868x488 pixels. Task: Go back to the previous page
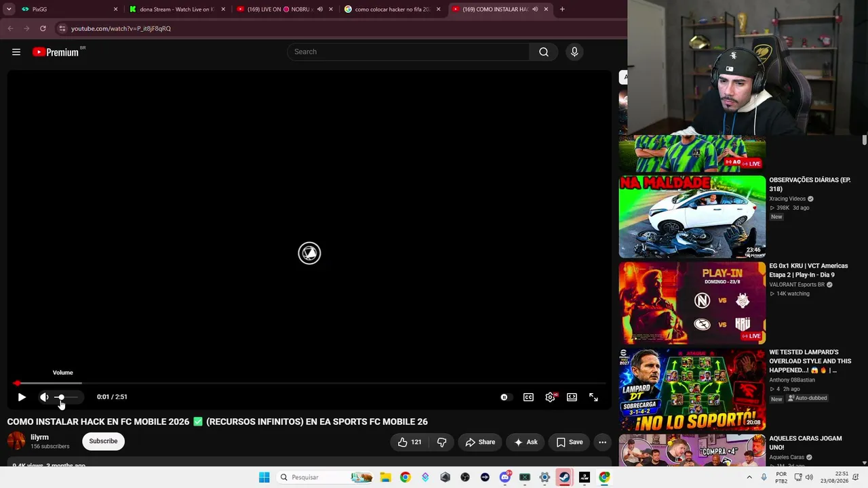[10, 28]
